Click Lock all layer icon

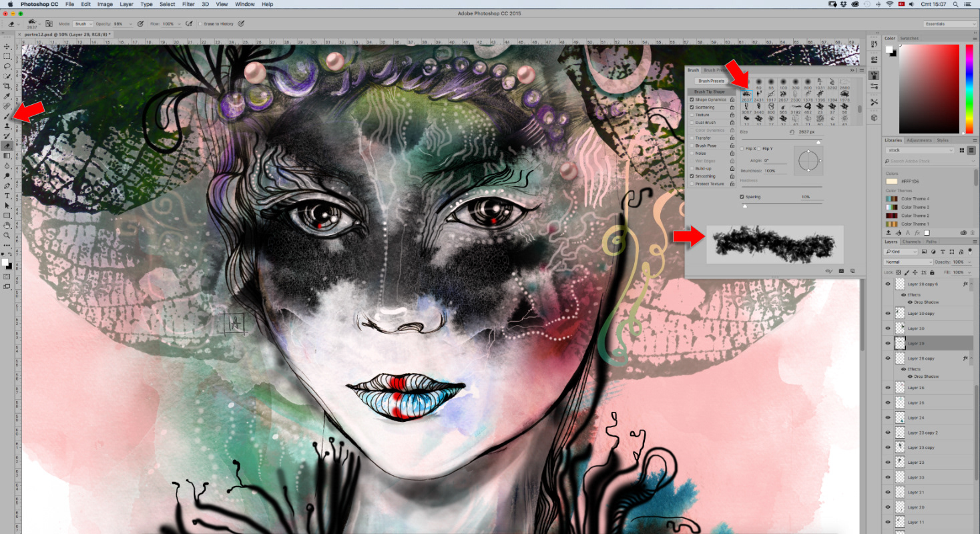932,272
